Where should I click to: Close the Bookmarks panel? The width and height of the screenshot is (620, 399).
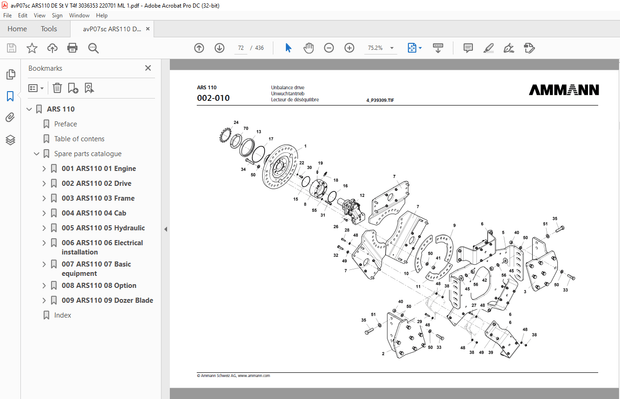(148, 68)
